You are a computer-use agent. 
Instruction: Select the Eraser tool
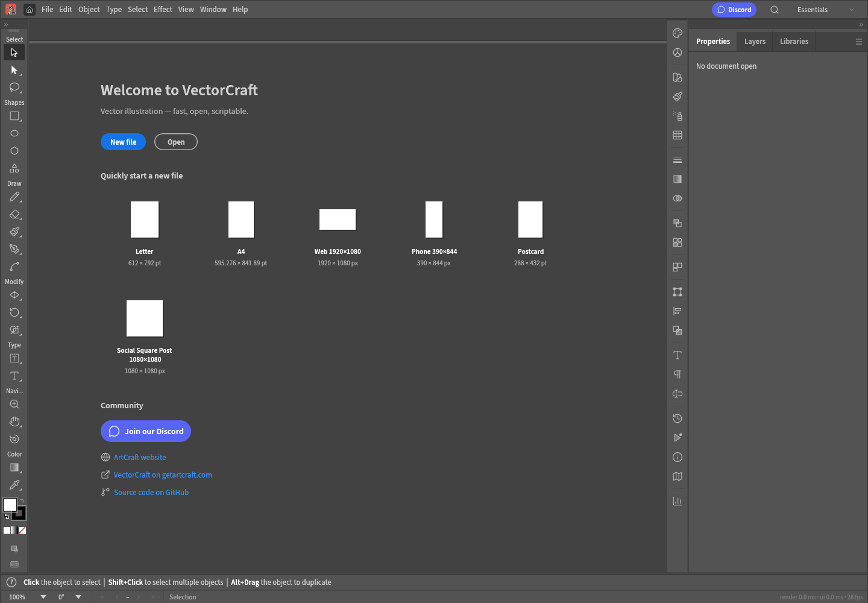pyautogui.click(x=14, y=214)
